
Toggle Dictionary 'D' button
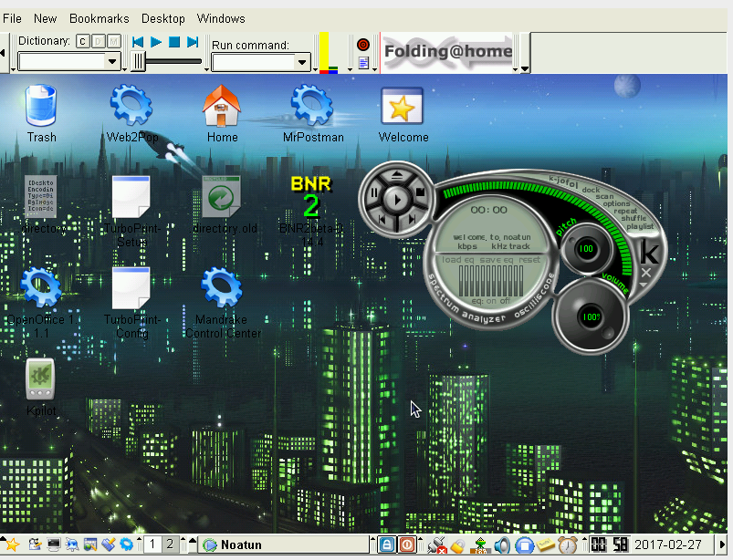coord(99,42)
